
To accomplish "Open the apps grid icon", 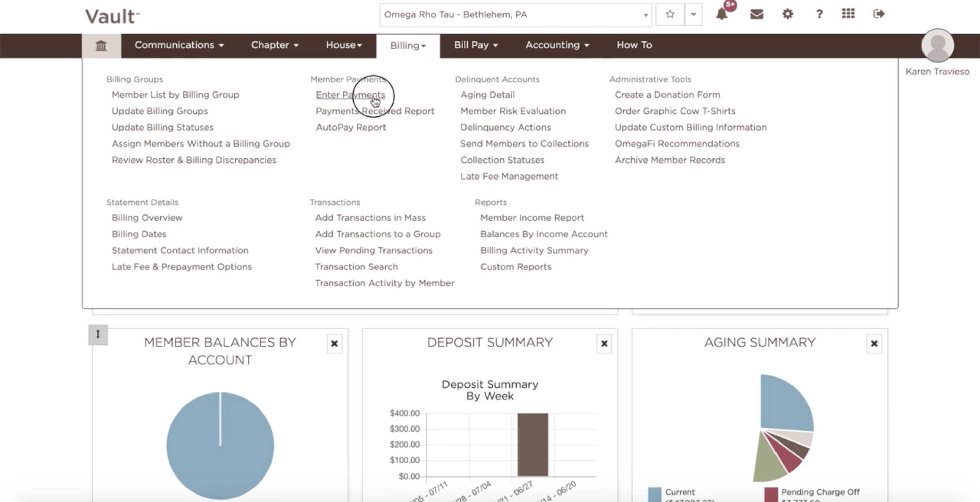I will [848, 14].
